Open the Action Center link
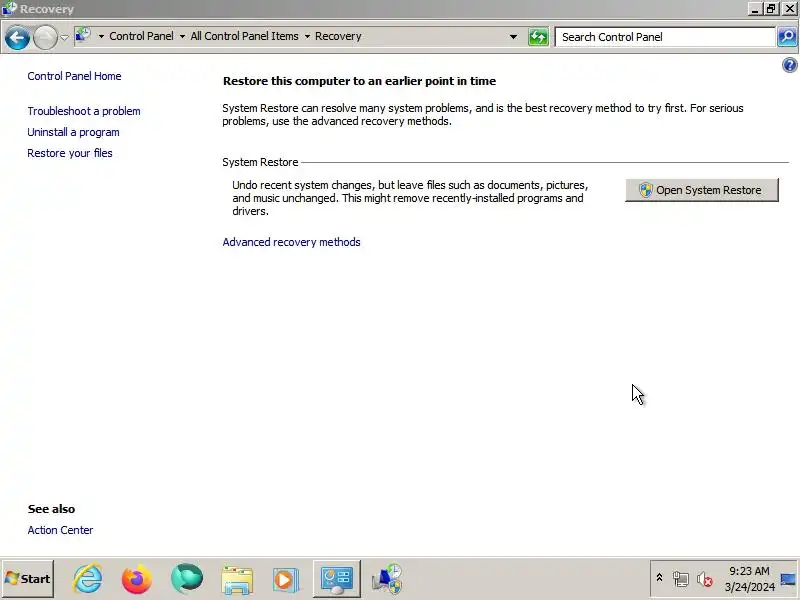This screenshot has height=600, width=800. (60, 530)
